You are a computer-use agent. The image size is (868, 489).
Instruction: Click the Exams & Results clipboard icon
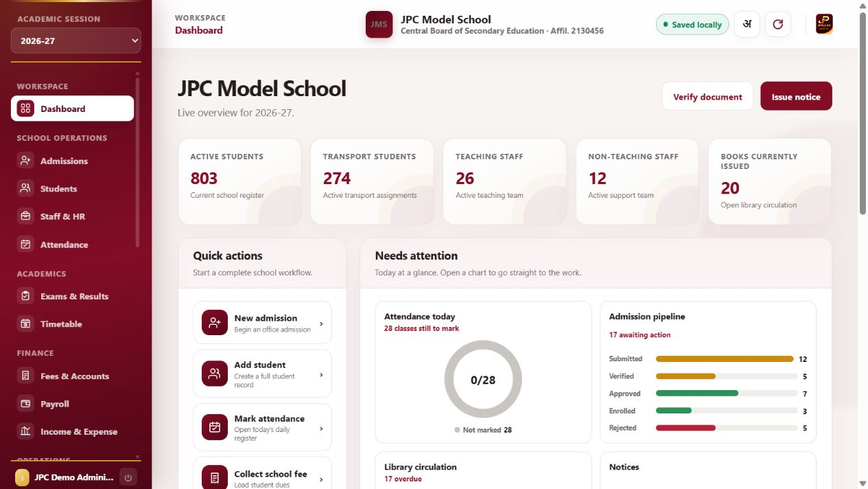pyautogui.click(x=25, y=296)
